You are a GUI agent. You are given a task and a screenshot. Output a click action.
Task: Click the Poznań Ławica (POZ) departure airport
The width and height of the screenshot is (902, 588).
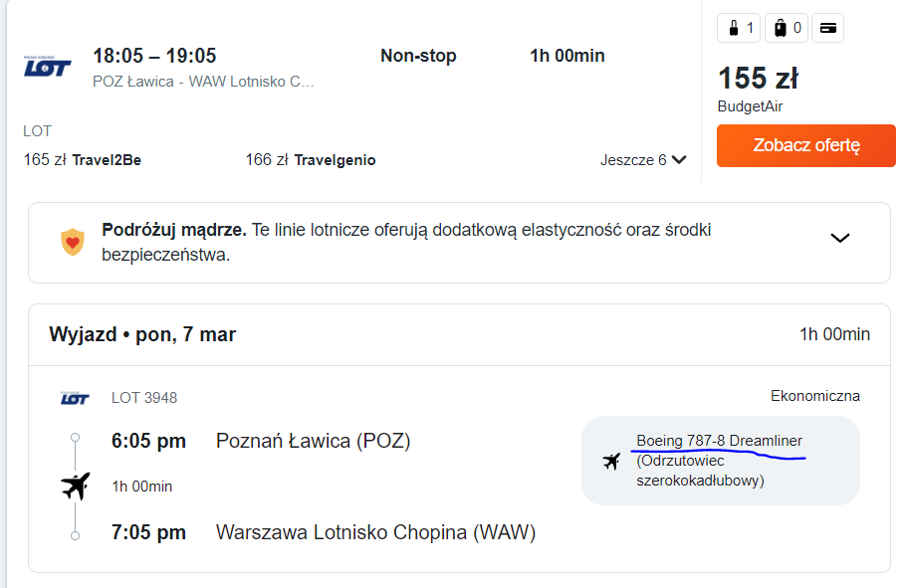click(x=313, y=441)
